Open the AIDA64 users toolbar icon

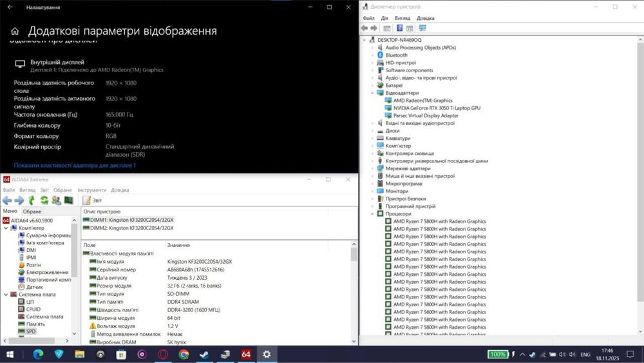coord(56,201)
